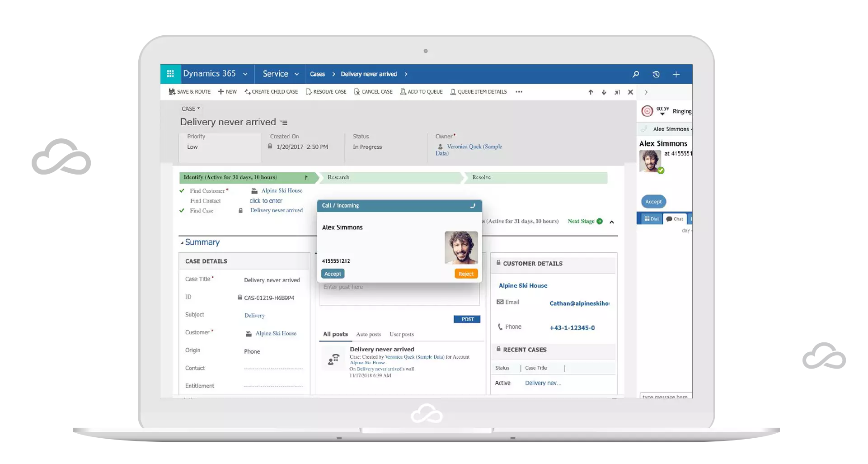This screenshot has height=464, width=868.
Task: Click the Identify stage flag icon
Action: (x=306, y=178)
